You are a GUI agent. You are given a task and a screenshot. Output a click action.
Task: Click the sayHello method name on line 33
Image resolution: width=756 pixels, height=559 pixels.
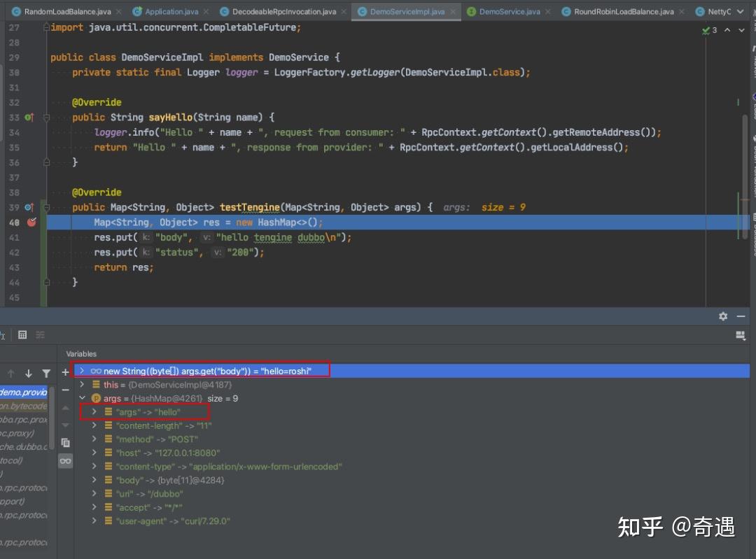[x=170, y=117]
